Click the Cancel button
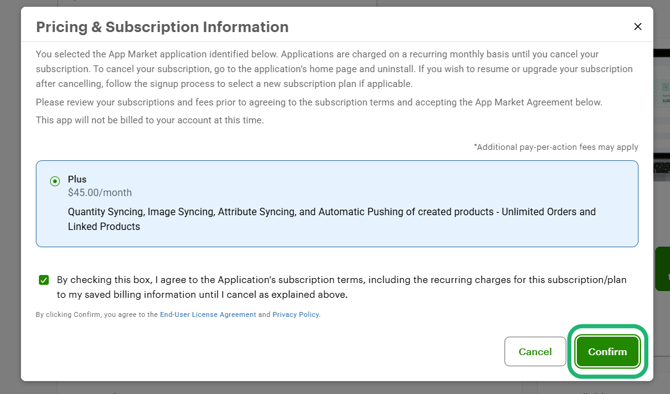The height and width of the screenshot is (394, 670). [x=535, y=351]
